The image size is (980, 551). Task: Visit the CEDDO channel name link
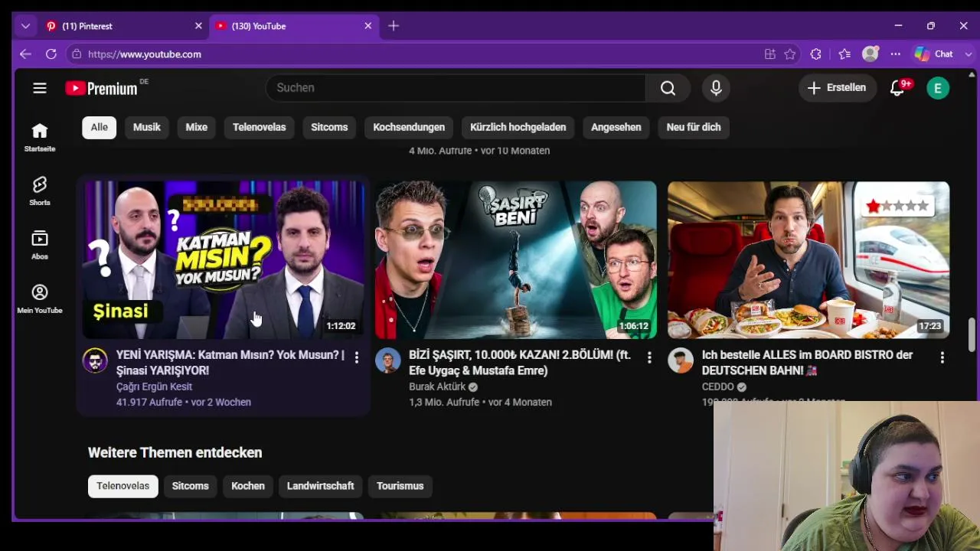pyautogui.click(x=718, y=386)
